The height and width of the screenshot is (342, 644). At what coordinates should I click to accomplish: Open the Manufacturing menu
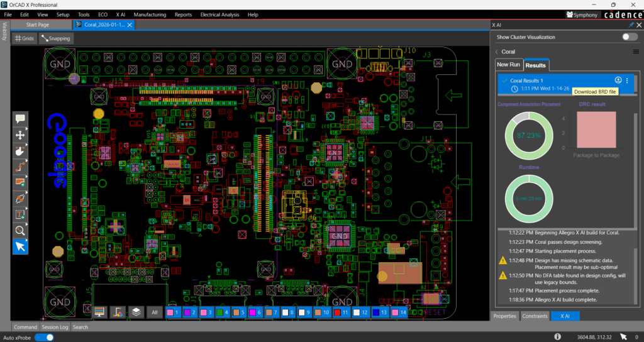click(150, 14)
